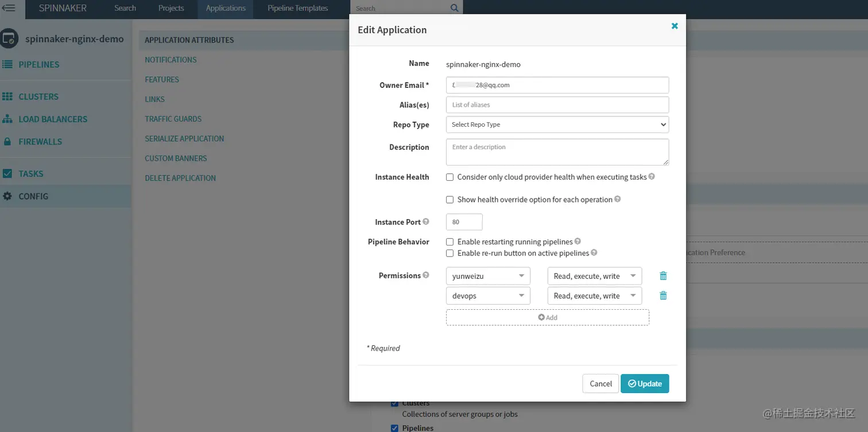The width and height of the screenshot is (868, 432).
Task: Close the Edit Application dialog with X
Action: 675,26
